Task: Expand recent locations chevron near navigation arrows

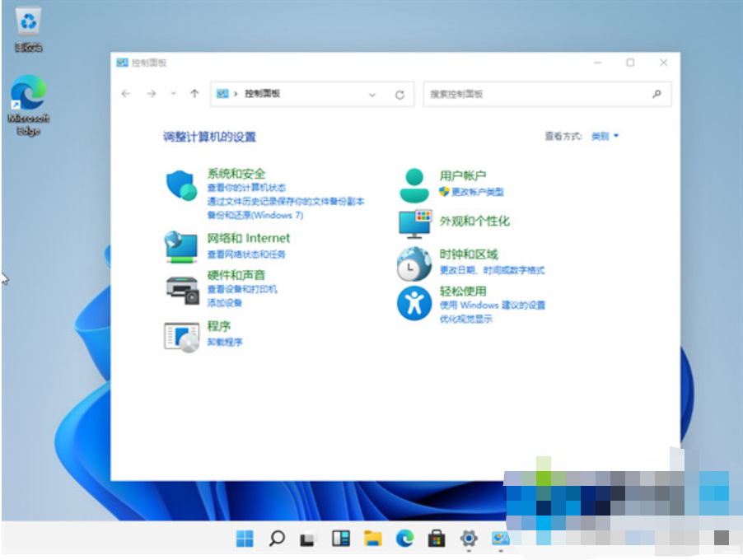Action: [173, 94]
